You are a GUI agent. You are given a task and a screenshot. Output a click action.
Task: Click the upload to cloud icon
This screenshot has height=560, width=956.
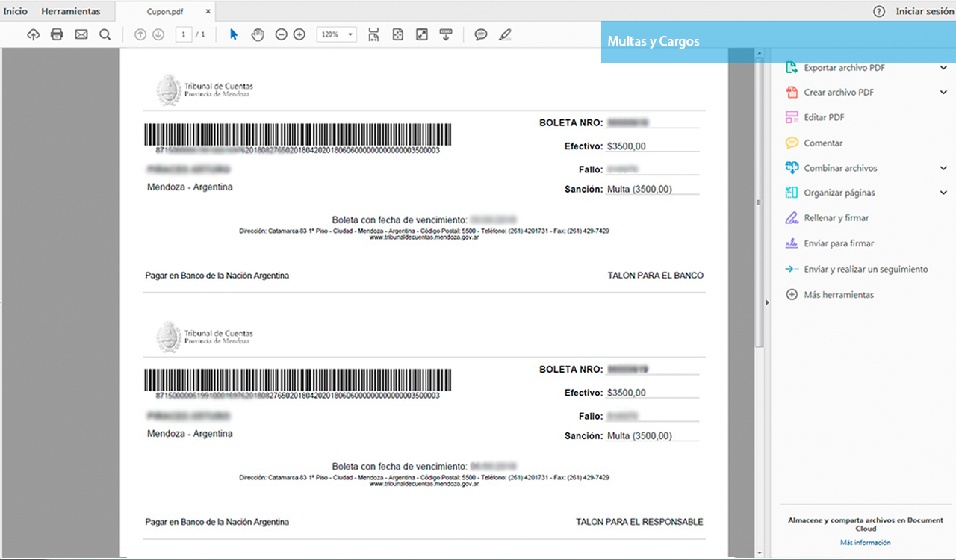33,34
